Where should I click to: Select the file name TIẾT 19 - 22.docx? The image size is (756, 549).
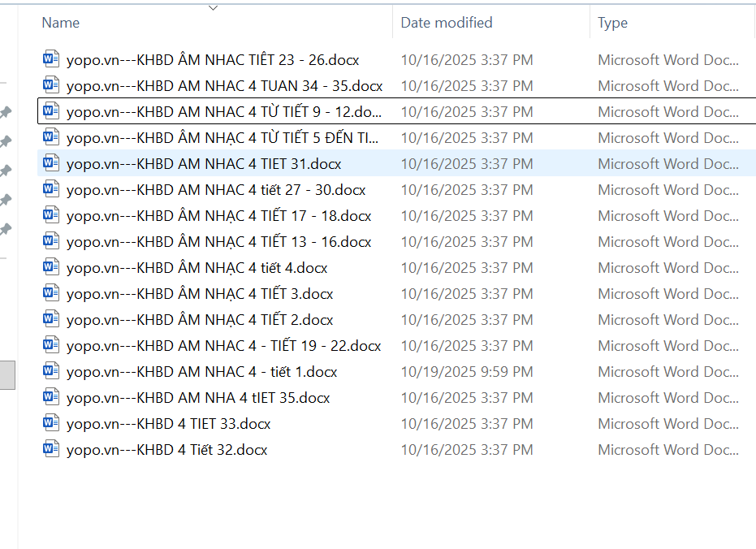[223, 346]
